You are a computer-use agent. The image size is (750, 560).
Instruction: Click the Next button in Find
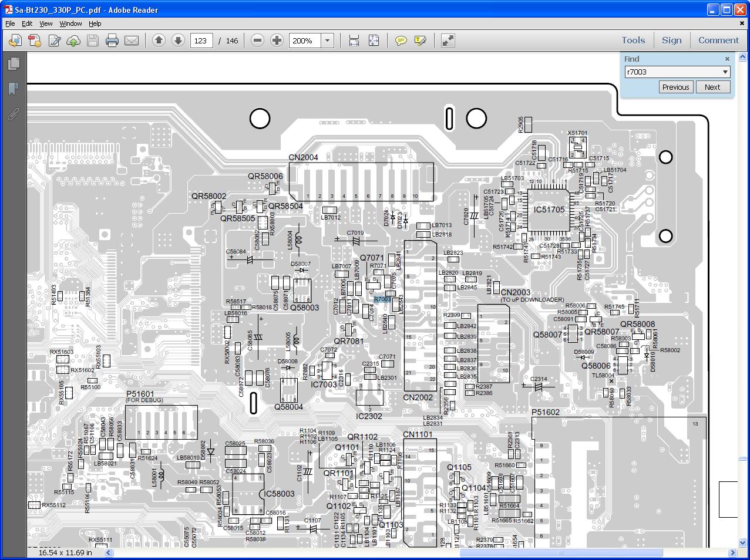point(712,87)
